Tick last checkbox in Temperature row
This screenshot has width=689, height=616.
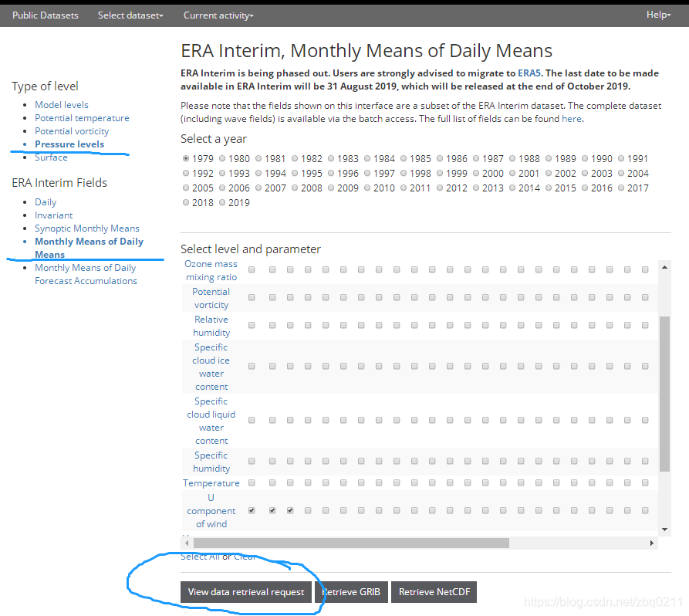pos(645,482)
